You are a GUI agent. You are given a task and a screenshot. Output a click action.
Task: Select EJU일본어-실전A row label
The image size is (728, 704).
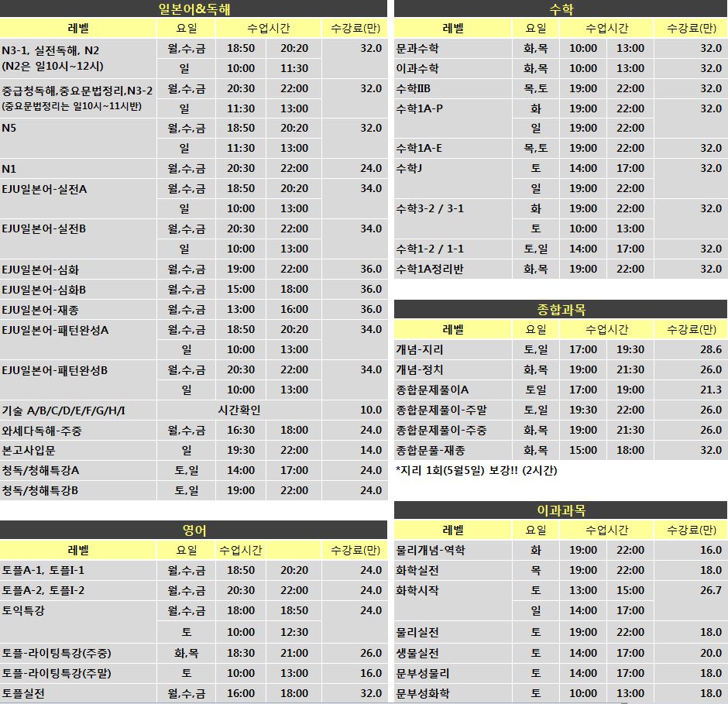78,198
